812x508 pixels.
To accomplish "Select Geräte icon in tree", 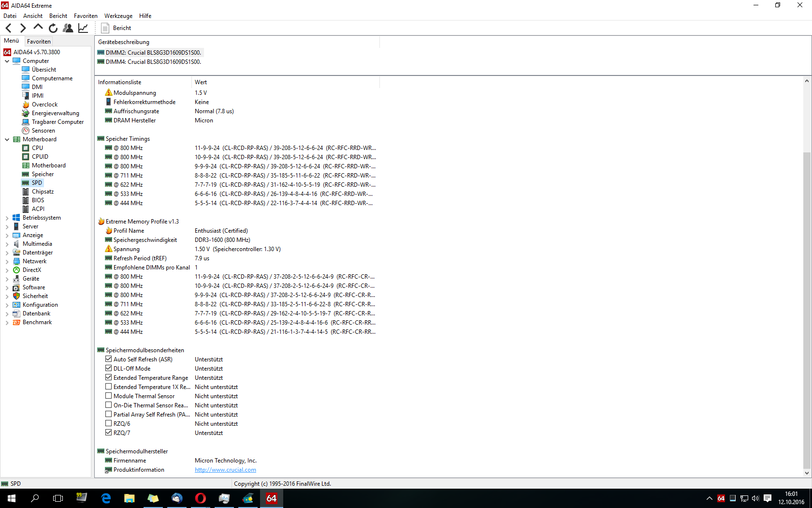I will (x=16, y=279).
